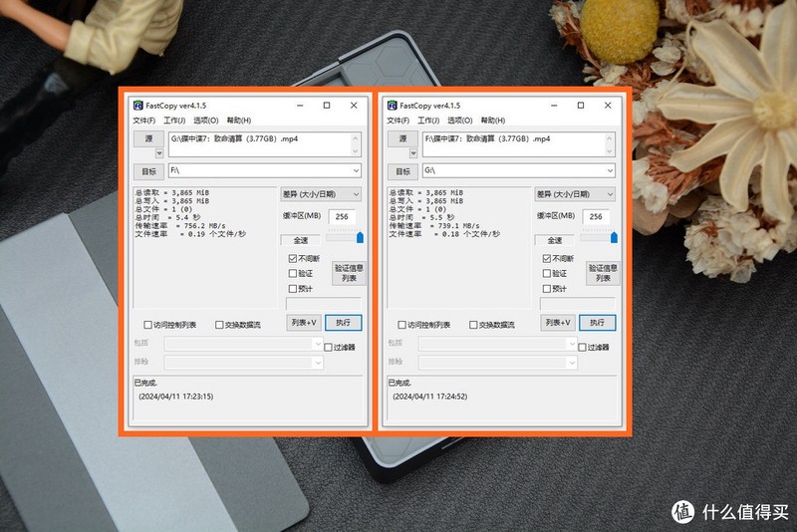Click 列表+V button in left window
This screenshot has height=532, width=797.
304,323
